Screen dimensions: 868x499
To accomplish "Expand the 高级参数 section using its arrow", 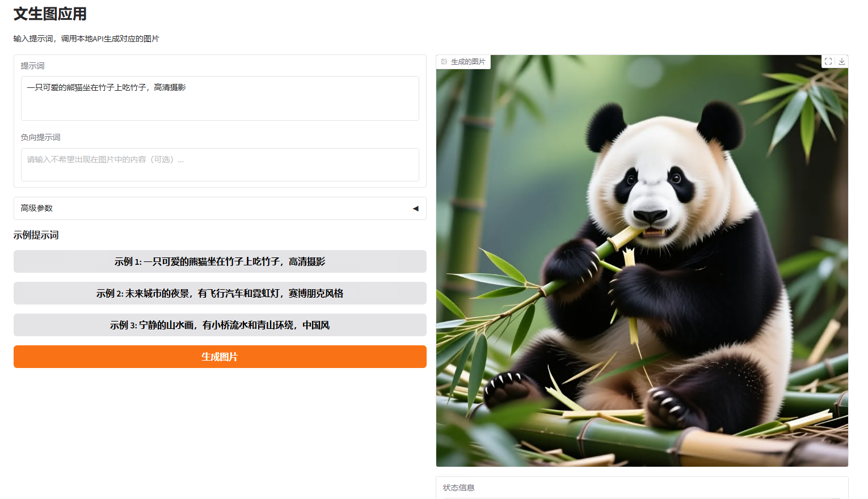I will 415,209.
